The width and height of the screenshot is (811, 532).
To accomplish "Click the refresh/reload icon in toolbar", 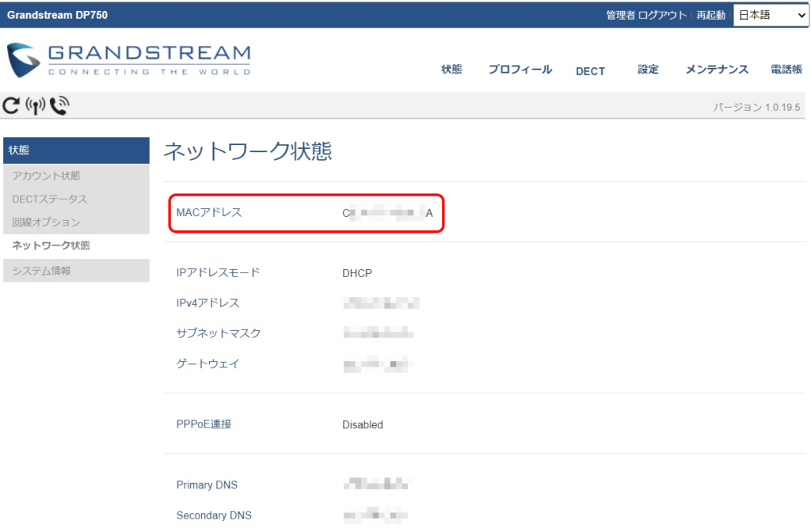I will coord(11,104).
